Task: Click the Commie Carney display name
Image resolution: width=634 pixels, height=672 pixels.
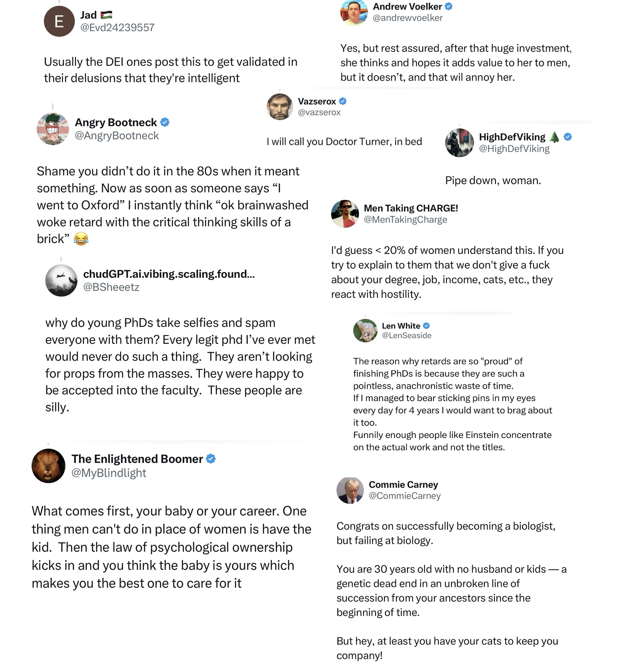Action: click(x=403, y=484)
